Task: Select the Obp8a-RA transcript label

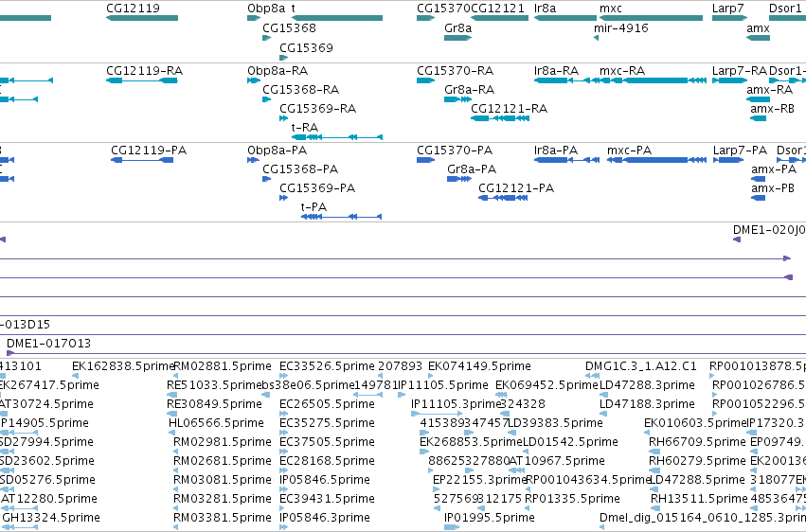Action: [x=278, y=70]
